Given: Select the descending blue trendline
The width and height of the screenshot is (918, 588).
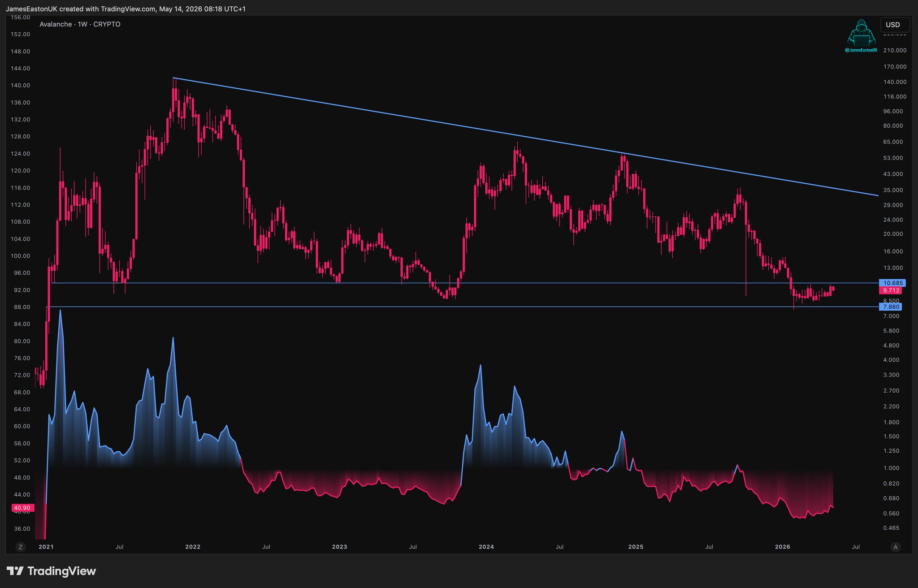Looking at the screenshot, I should click(525, 137).
